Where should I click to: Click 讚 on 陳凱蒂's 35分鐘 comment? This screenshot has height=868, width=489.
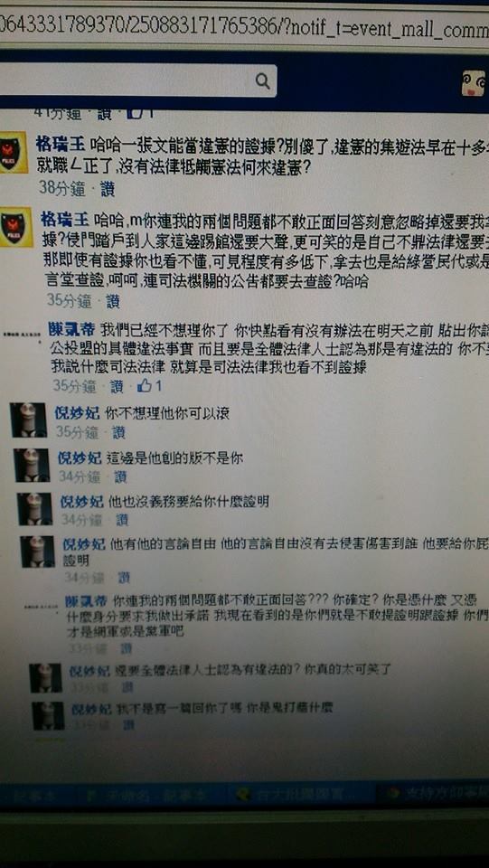pos(117,386)
